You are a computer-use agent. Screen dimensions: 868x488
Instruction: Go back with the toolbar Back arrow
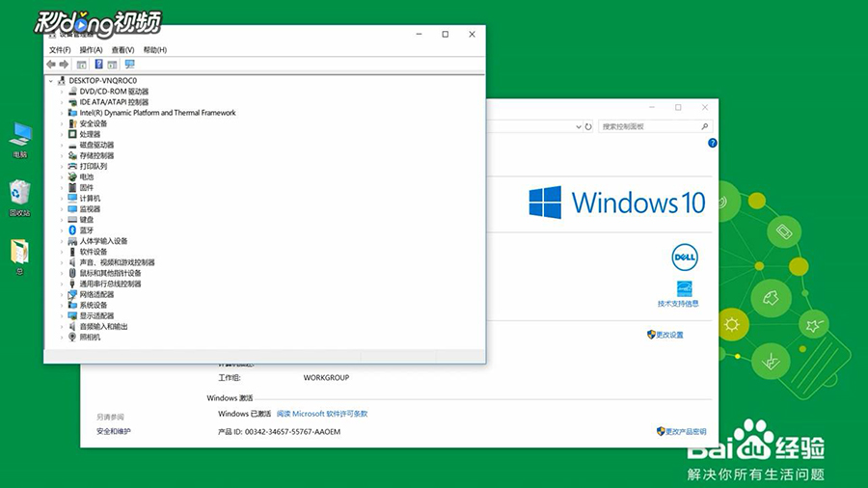point(51,65)
